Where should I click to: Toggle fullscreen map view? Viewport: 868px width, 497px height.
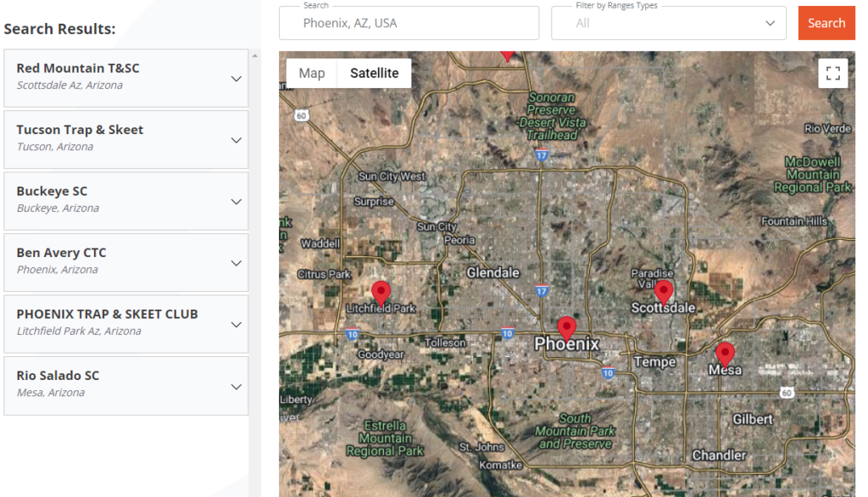point(832,73)
